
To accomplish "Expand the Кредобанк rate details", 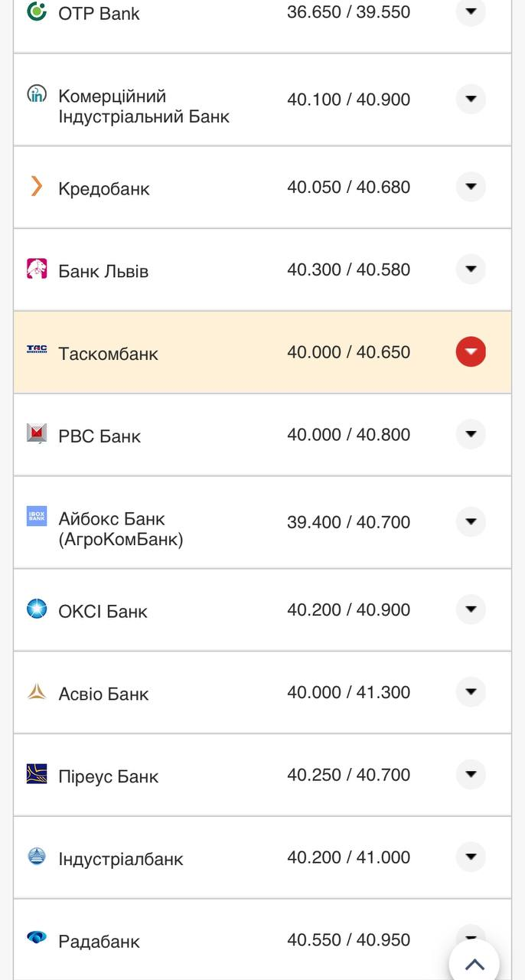I will pos(471,187).
